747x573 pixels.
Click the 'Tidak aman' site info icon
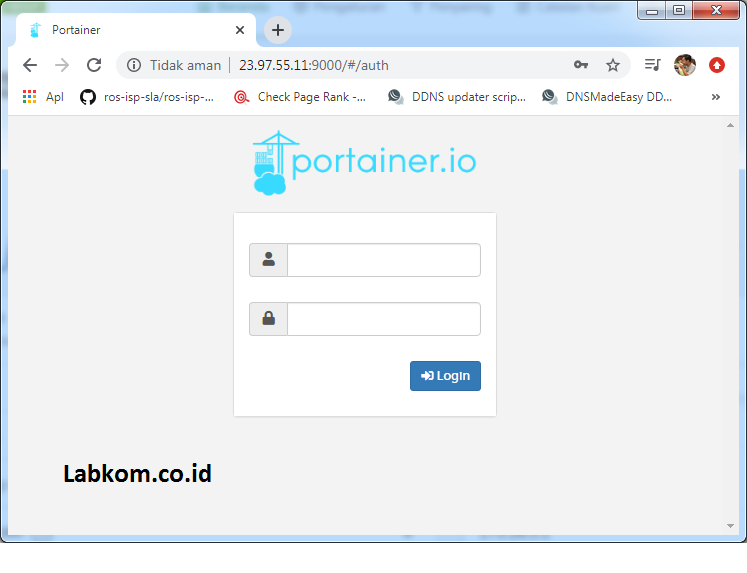(x=134, y=65)
